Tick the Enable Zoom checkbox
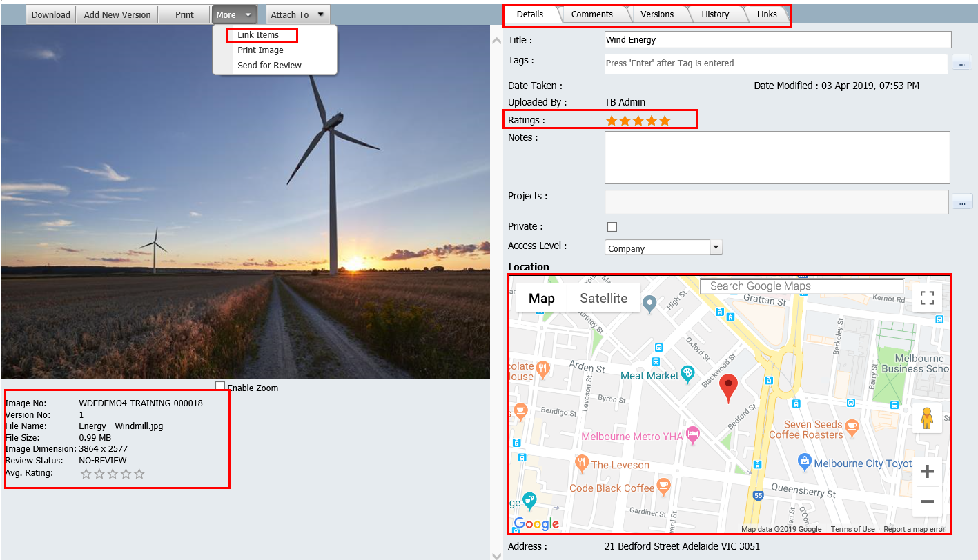 220,386
